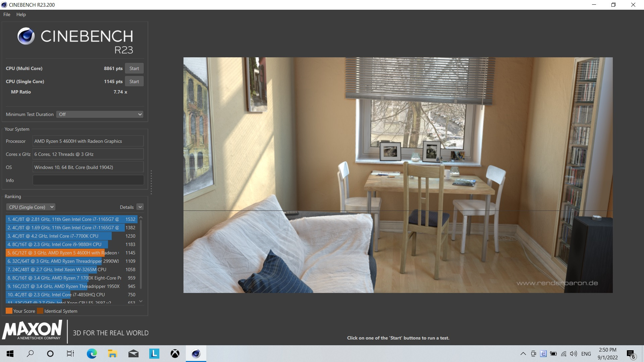Launch Microsoft Edge from the taskbar
The image size is (644, 362).
coord(92,354)
